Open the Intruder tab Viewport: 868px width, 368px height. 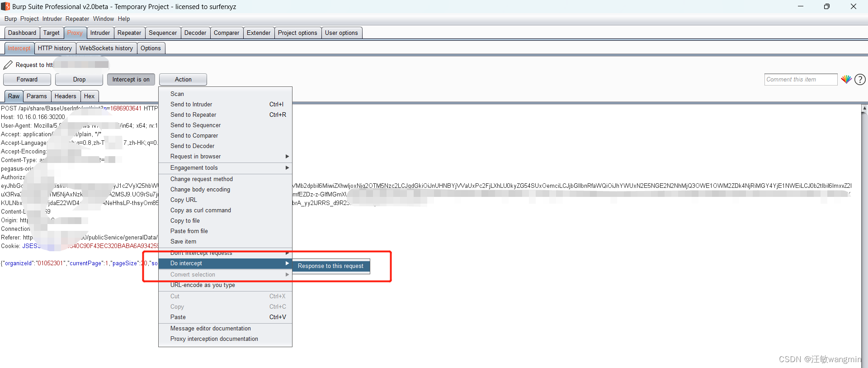coord(100,33)
